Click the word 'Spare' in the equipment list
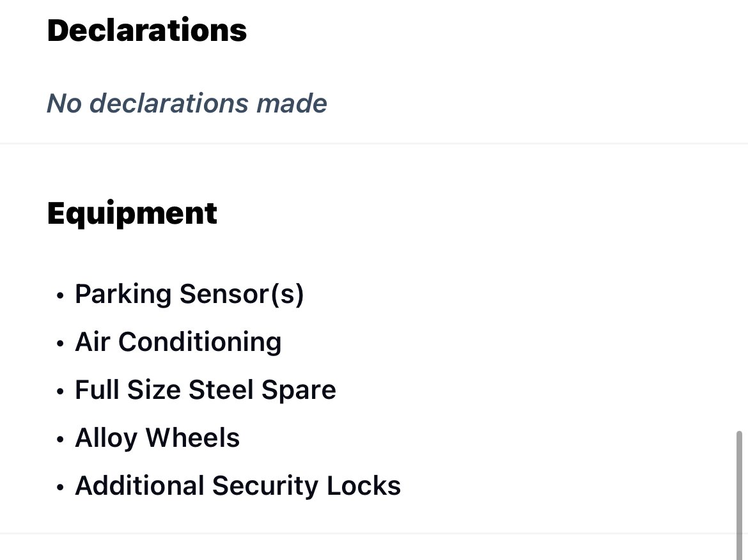 [x=299, y=391]
